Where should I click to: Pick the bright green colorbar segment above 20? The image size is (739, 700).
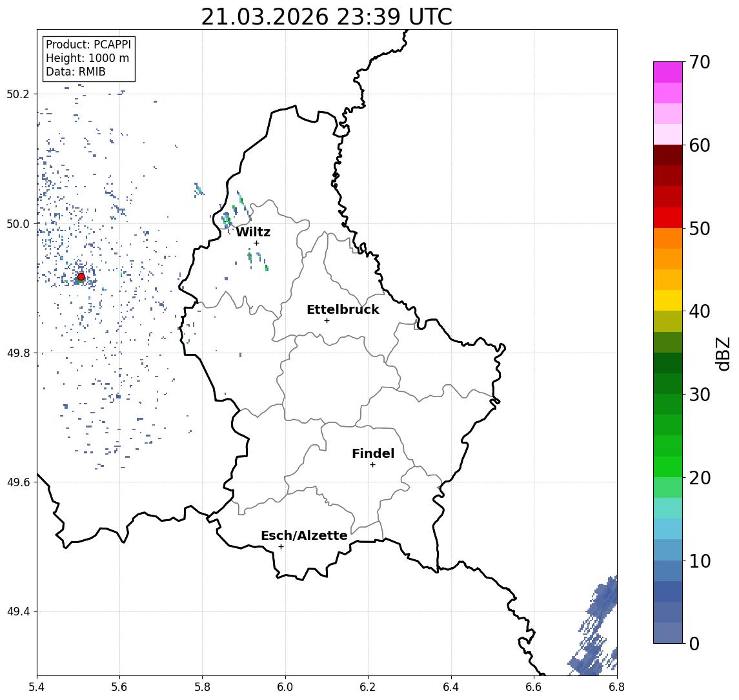click(x=668, y=466)
